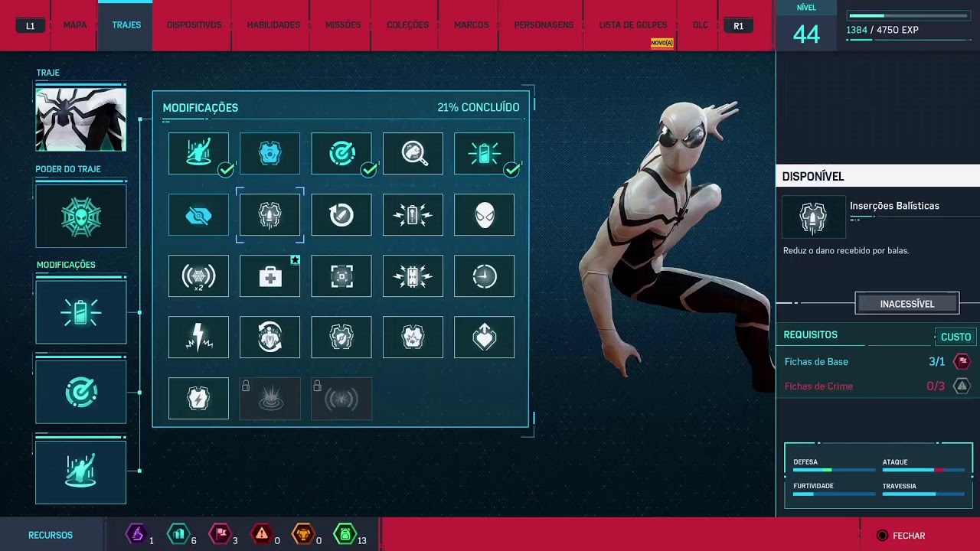
Task: Click the DEFESA stat bar
Action: (833, 470)
